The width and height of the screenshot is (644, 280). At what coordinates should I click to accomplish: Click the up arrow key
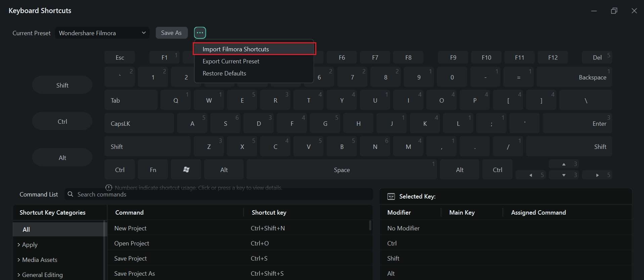(564, 164)
